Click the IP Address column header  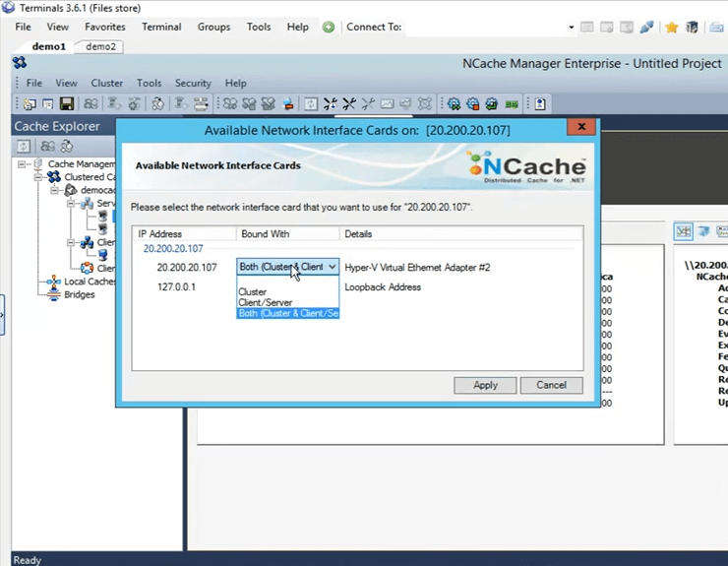coord(184,233)
